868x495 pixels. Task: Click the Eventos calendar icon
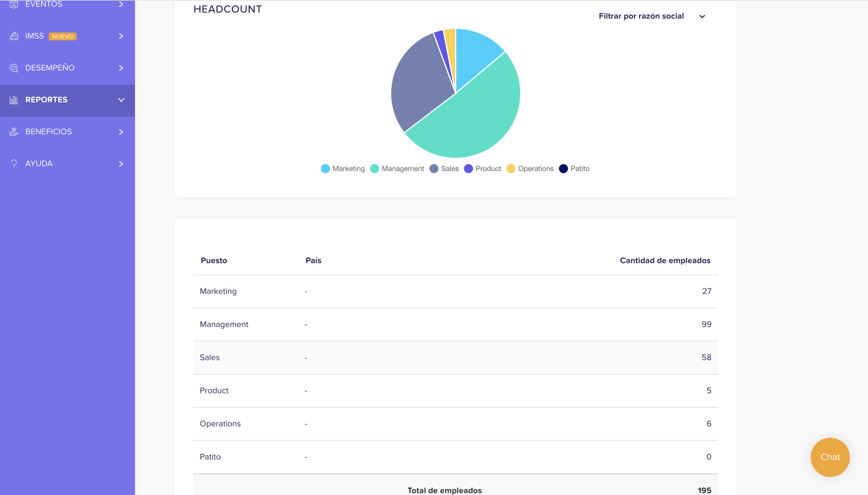(14, 4)
